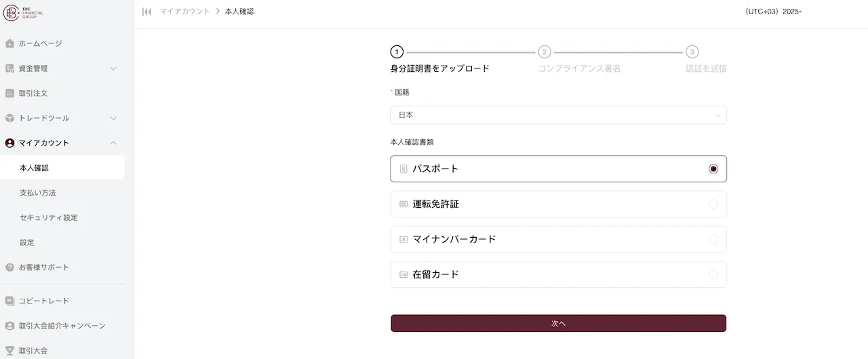Open the 国籍 dropdown showing 日本
The width and height of the screenshot is (868, 359).
click(558, 115)
